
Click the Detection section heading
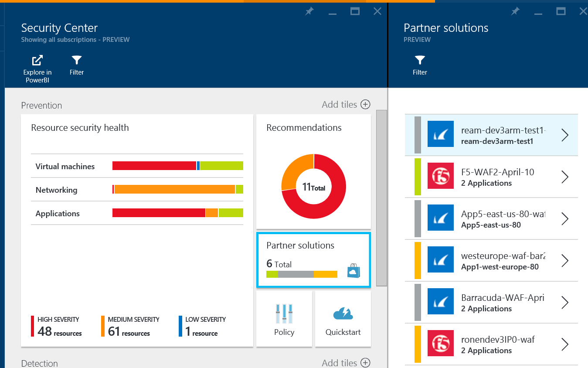(x=39, y=363)
